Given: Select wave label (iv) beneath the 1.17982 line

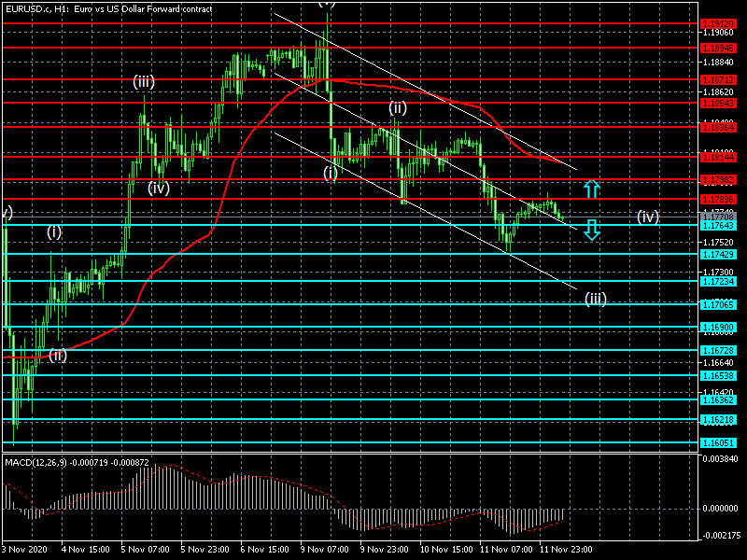Looking at the screenshot, I should pos(159,189).
